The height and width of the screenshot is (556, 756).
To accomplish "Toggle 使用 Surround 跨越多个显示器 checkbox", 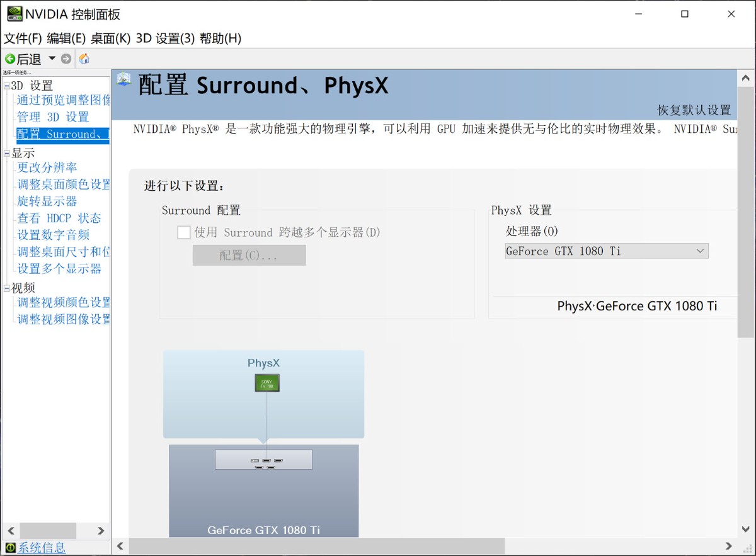I will pos(184,232).
